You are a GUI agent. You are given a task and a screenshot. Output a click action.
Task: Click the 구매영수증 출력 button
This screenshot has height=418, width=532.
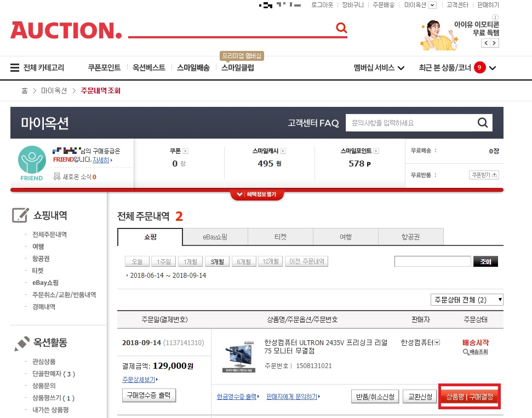point(148,395)
